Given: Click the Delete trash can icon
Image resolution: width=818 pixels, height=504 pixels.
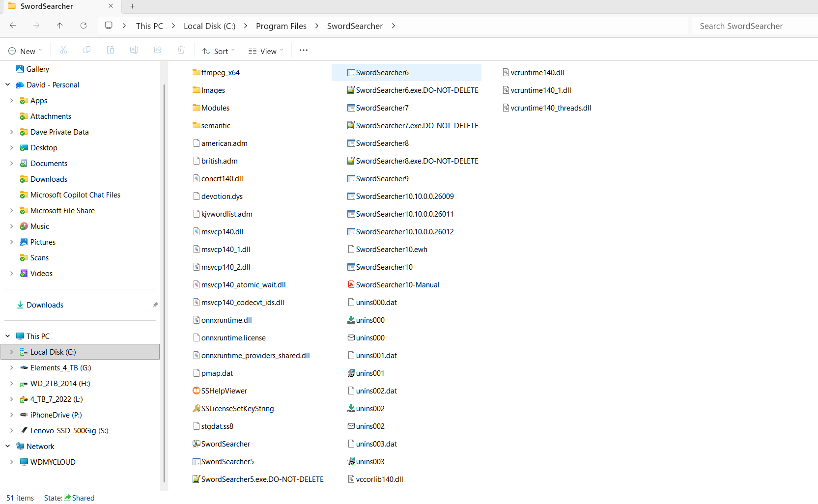Looking at the screenshot, I should coord(181,50).
